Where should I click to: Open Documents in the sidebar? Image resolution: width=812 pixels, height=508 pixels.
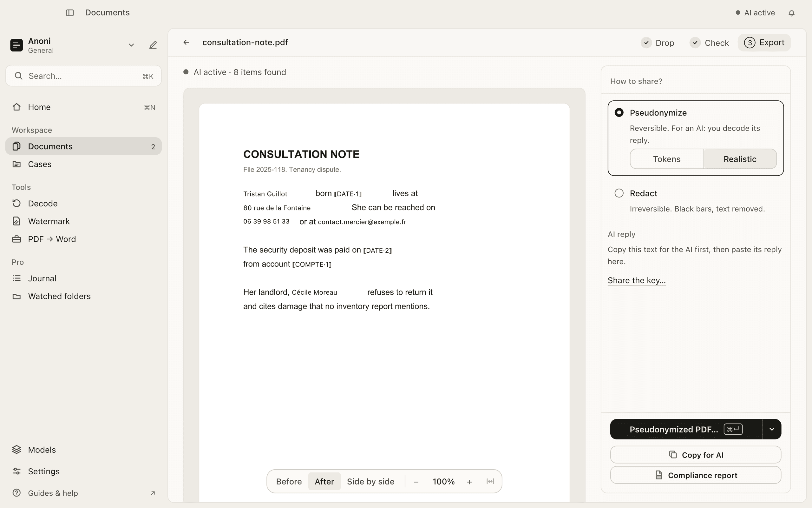83,146
